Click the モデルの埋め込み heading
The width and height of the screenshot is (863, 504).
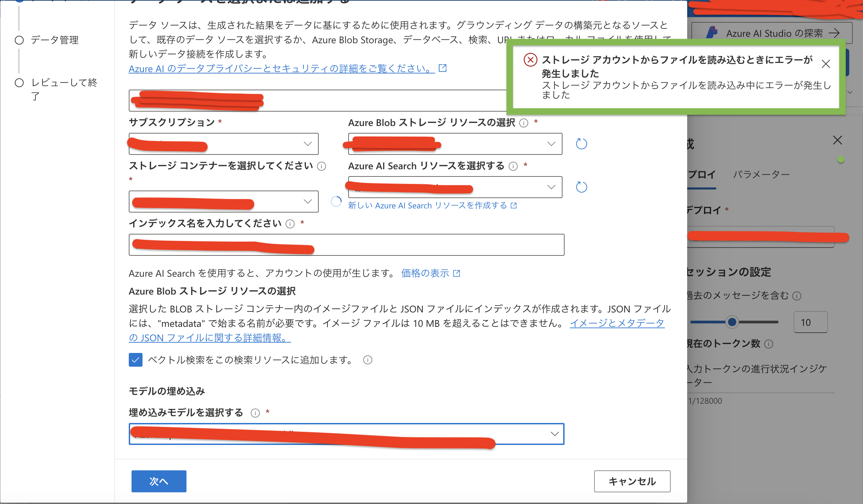167,391
